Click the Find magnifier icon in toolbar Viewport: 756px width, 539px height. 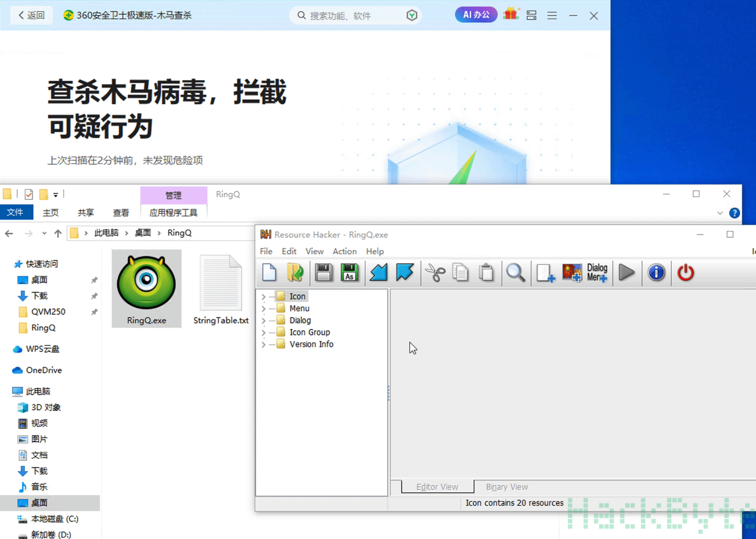click(516, 273)
